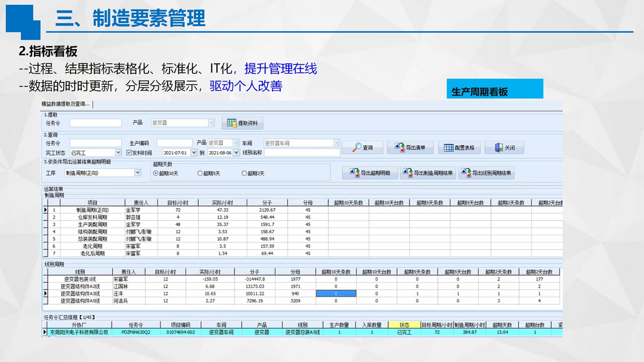
Task: Choose the 超期2天 radio option
Action: 244,174
